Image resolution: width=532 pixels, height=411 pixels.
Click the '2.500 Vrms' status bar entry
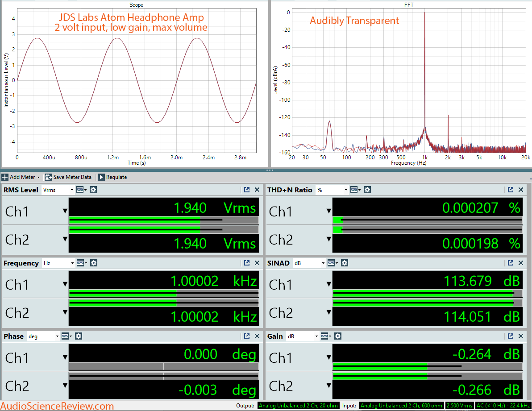(x=459, y=406)
